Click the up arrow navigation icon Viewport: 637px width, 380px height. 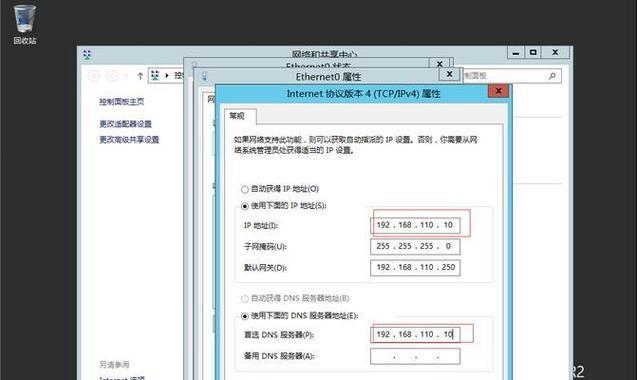pyautogui.click(x=140, y=76)
